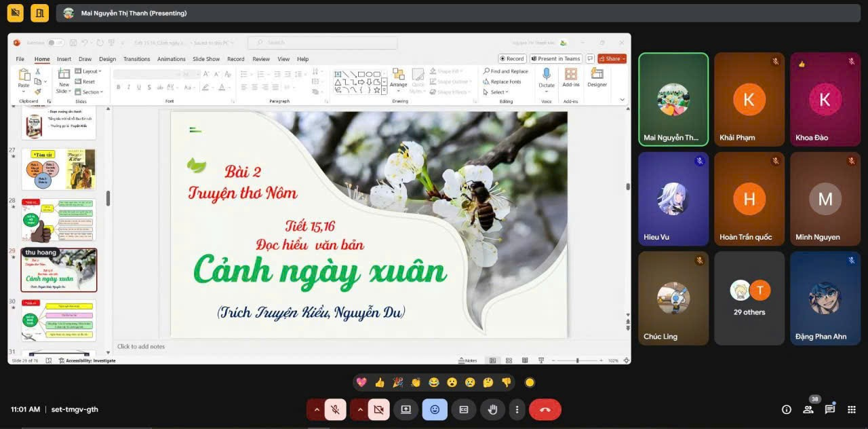Click the raise hand button
The height and width of the screenshot is (429, 868).
[493, 409]
